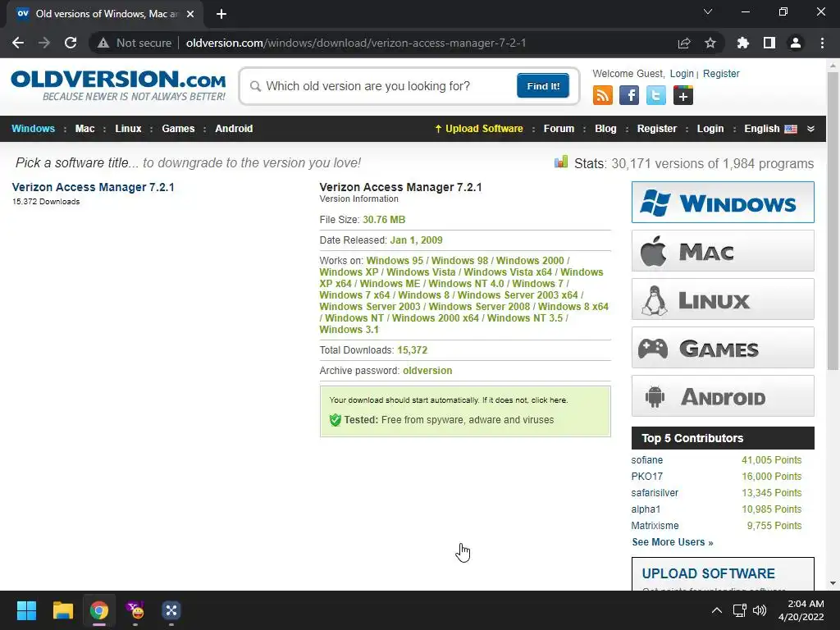The height and width of the screenshot is (630, 840).
Task: Click Register in the black nav bar
Action: point(657,129)
